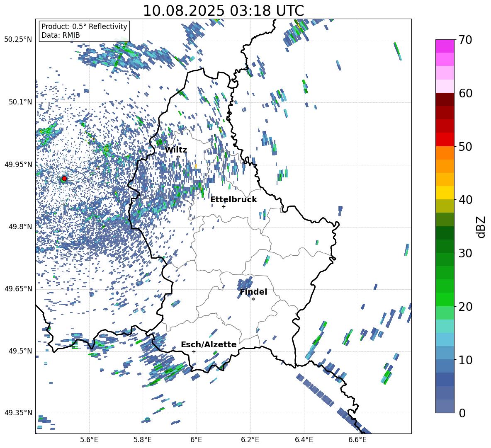
Task: Click the 50 dBZ colorbar label
Action: coord(466,147)
